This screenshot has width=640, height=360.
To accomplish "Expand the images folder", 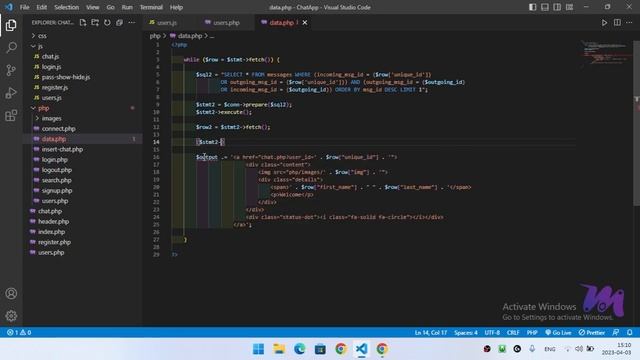I will (51, 118).
